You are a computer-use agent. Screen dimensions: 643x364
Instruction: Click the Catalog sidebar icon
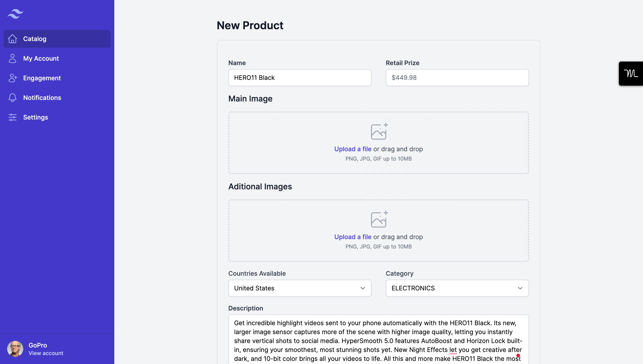point(12,38)
